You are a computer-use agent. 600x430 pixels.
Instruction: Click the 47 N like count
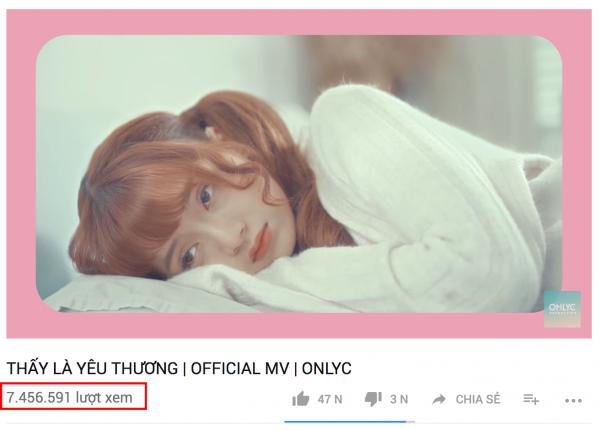click(330, 399)
